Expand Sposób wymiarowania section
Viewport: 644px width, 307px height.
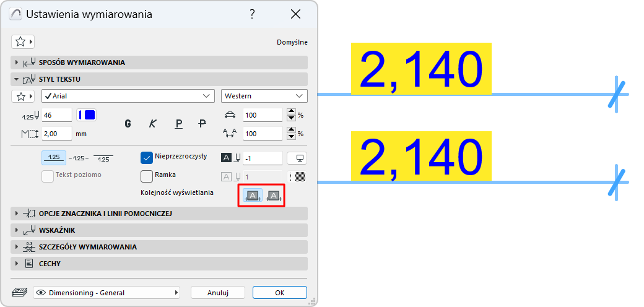pyautogui.click(x=159, y=63)
